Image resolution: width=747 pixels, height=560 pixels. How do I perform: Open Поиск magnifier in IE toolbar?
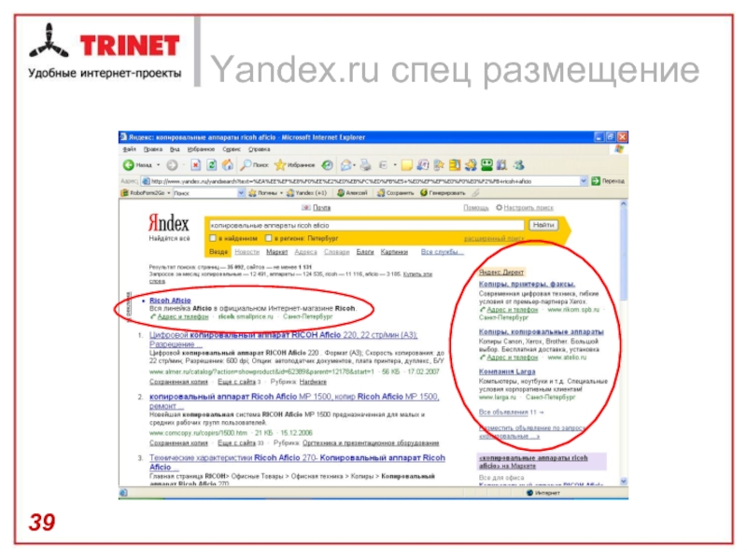pos(254,165)
